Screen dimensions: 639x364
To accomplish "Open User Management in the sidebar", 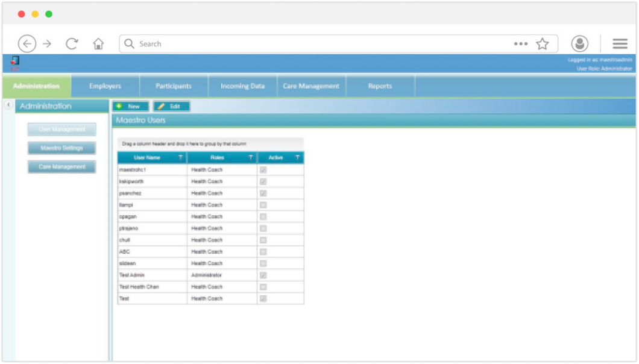I will click(x=62, y=130).
